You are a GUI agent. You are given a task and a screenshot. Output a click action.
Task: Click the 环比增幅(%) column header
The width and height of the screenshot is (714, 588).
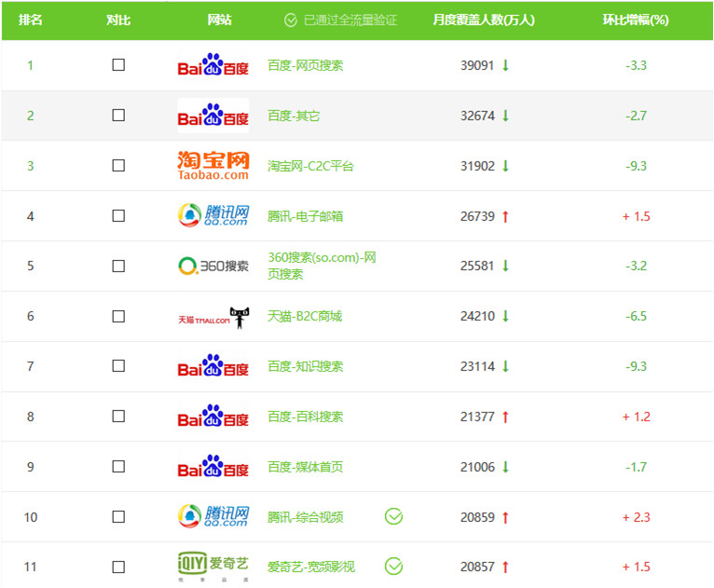tap(636, 20)
